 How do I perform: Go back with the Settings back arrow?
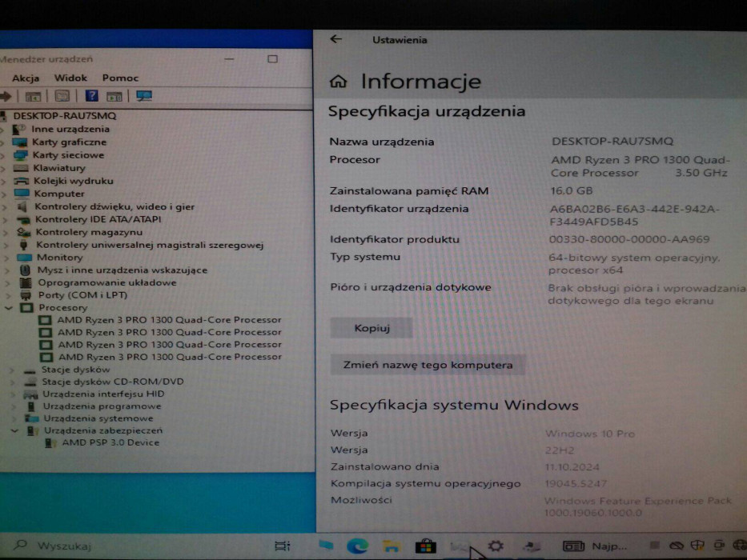tap(335, 39)
